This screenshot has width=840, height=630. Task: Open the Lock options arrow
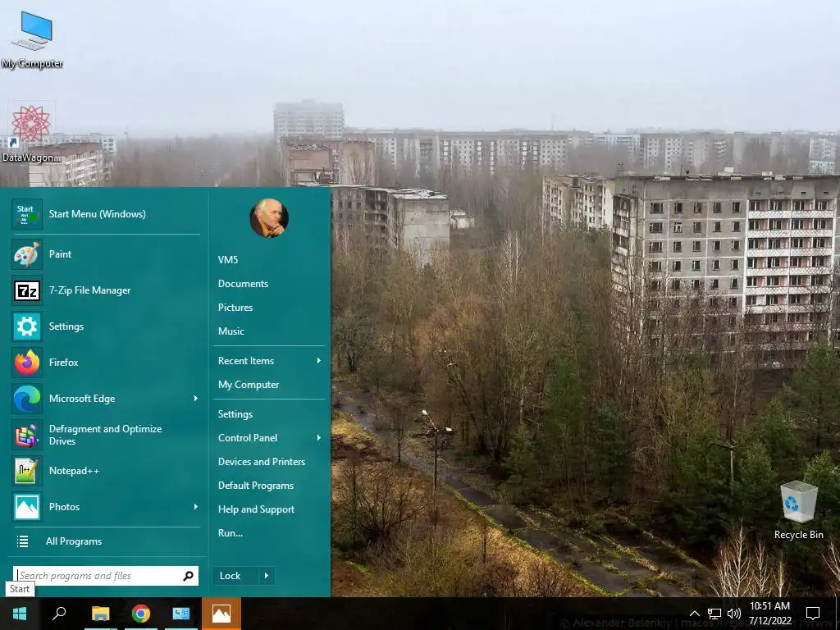pos(267,576)
